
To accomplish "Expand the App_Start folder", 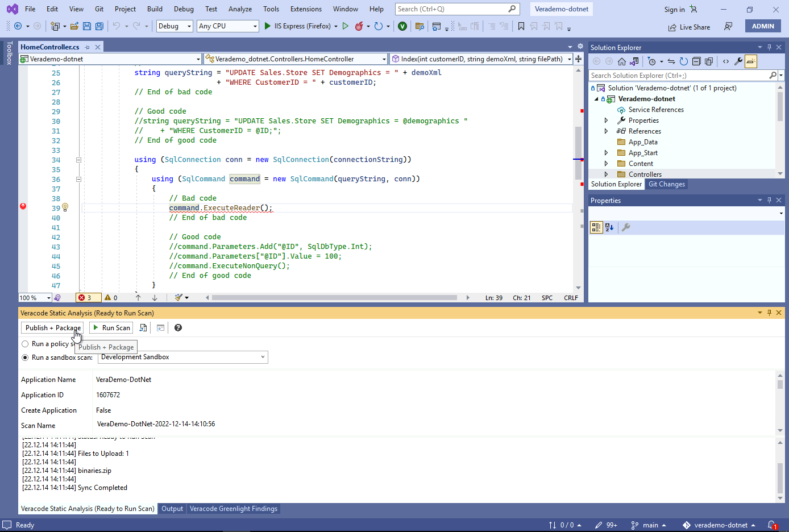I will click(x=606, y=153).
